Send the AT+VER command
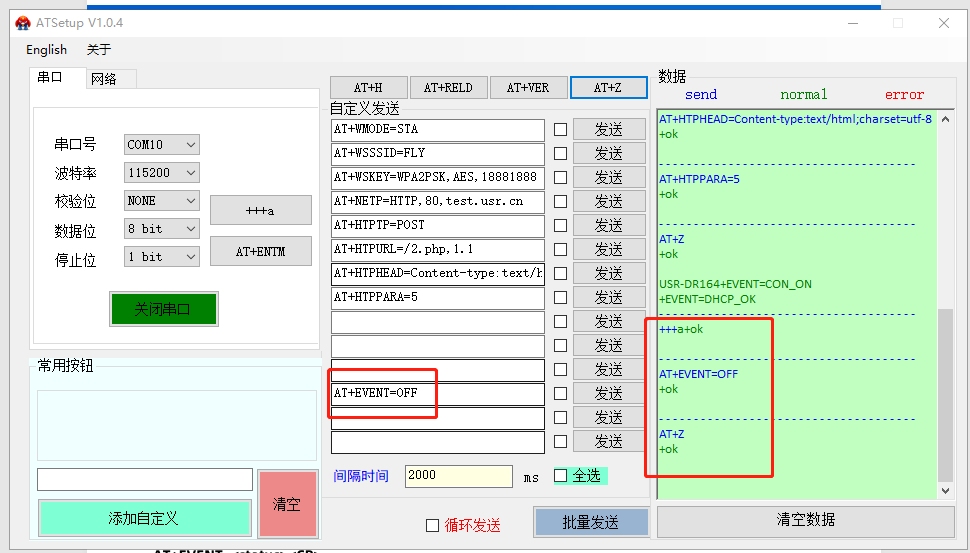The image size is (970, 553). [x=527, y=87]
